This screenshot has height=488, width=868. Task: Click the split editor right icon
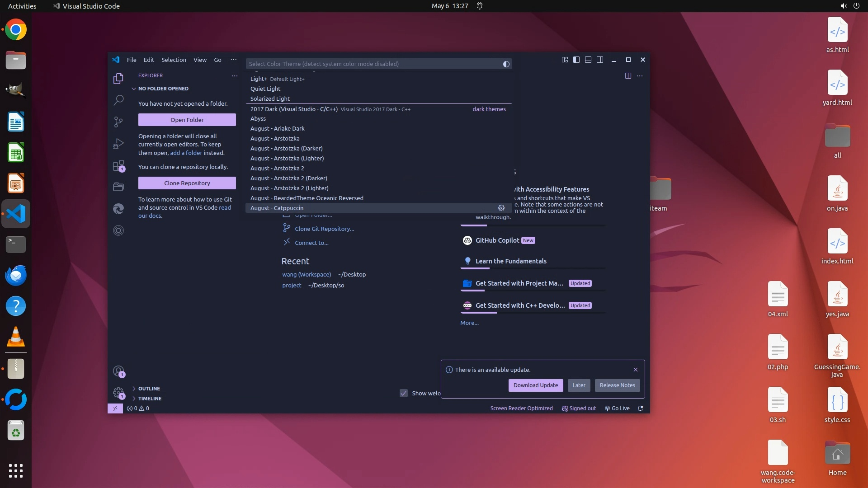[628, 76]
